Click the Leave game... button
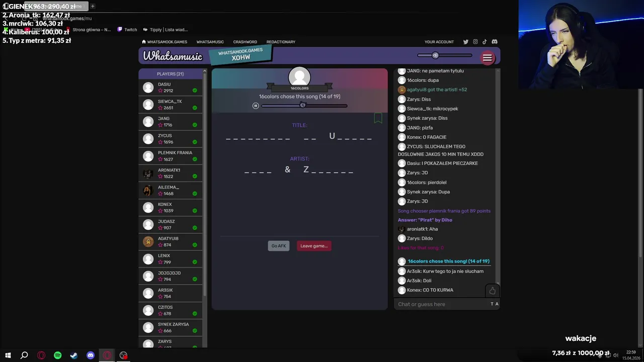The width and height of the screenshot is (644, 362). [314, 246]
